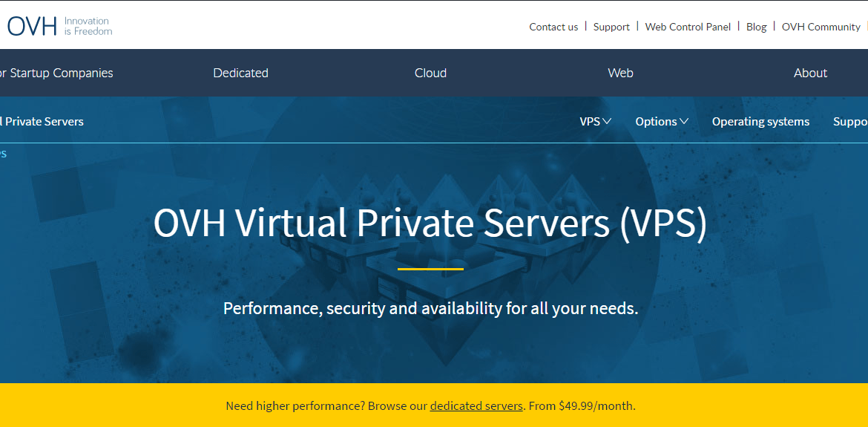Click the Private Servers section title
Viewport: 868px width, 427px height.
click(x=42, y=121)
